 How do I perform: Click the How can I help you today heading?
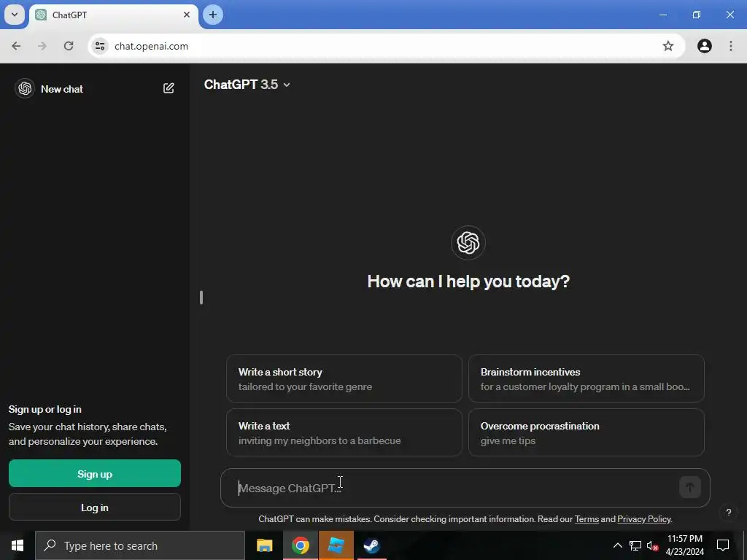468,281
